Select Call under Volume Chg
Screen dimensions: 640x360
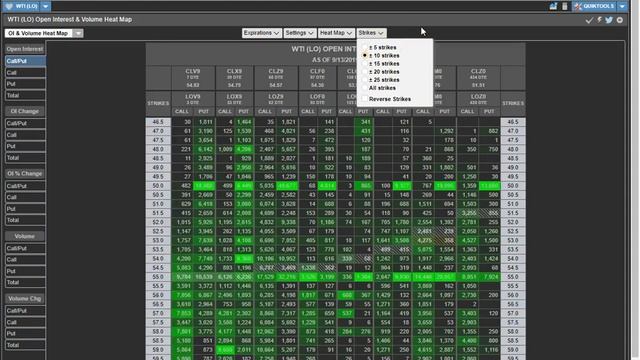click(25, 322)
